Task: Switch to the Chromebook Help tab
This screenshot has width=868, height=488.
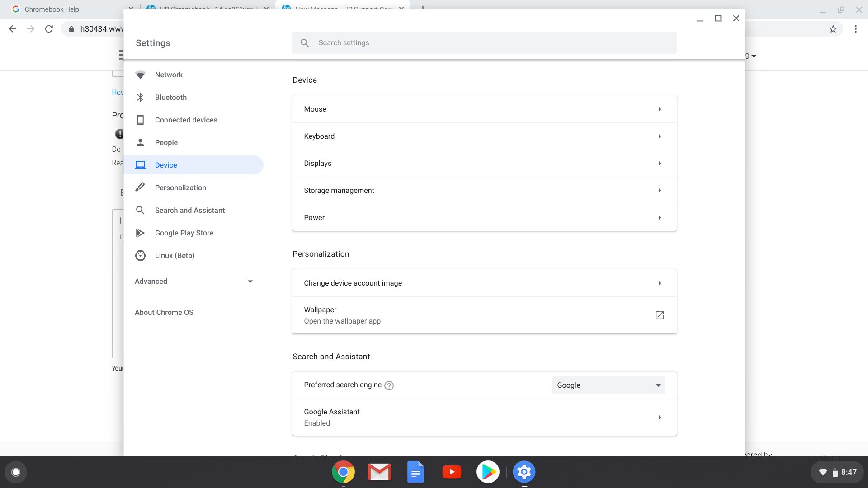Action: 51,9
